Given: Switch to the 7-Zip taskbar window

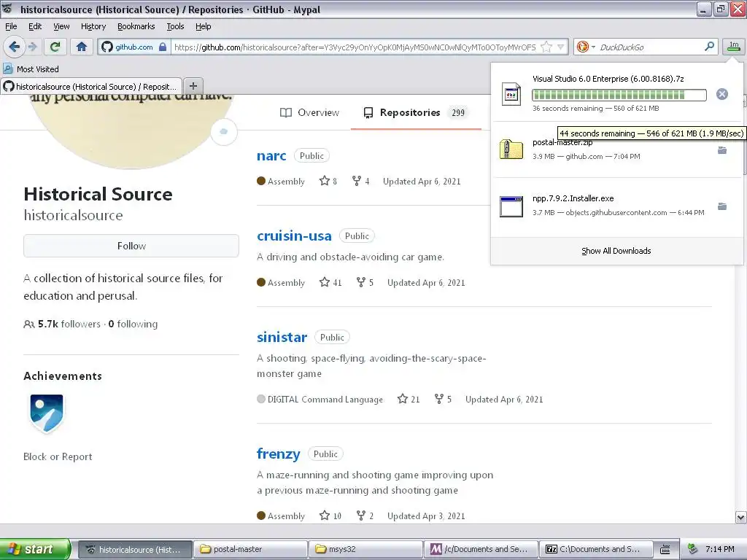Looking at the screenshot, I should [596, 549].
